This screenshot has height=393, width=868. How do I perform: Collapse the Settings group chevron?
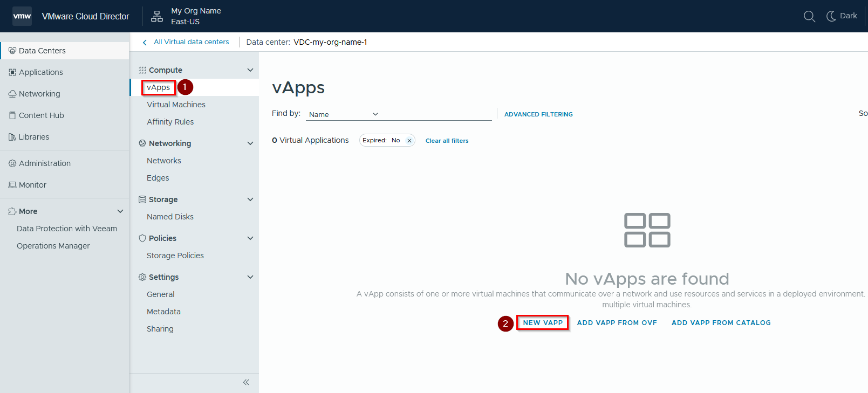pyautogui.click(x=250, y=277)
